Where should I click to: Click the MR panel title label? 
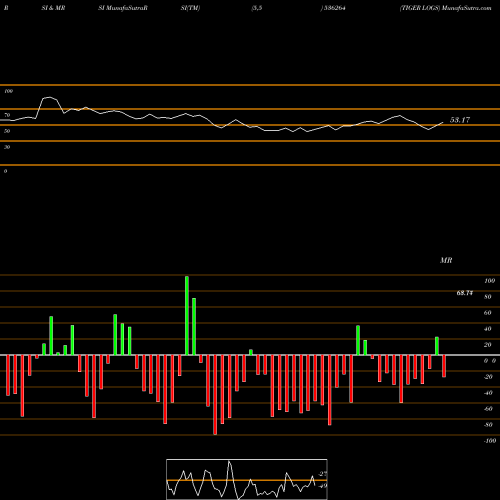pyautogui.click(x=446, y=260)
